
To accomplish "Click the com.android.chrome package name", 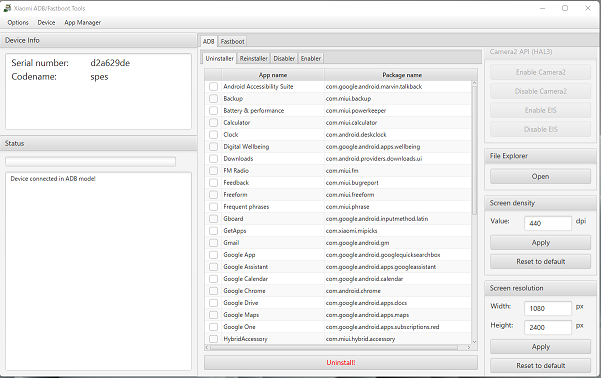I will pyautogui.click(x=353, y=291).
